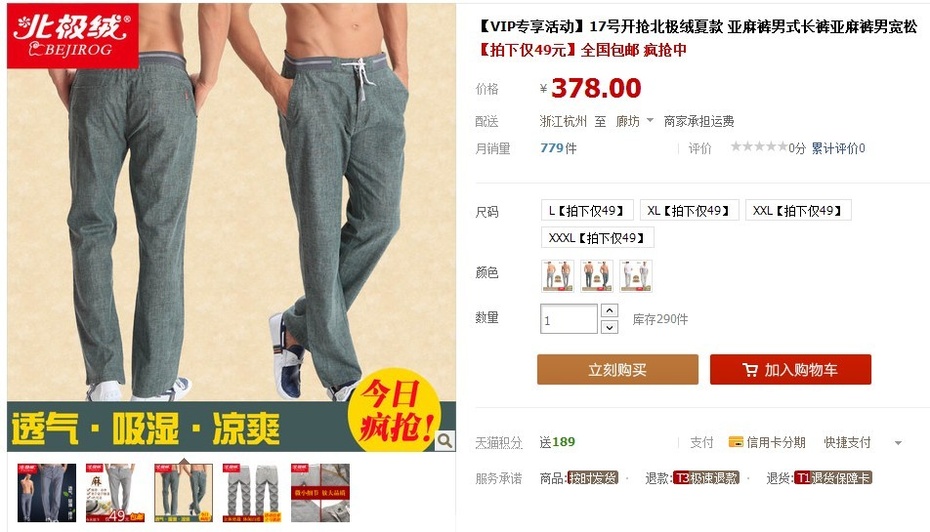930x532 pixels.
Task: Click the 立刻购买 buy now button
Action: pos(617,369)
